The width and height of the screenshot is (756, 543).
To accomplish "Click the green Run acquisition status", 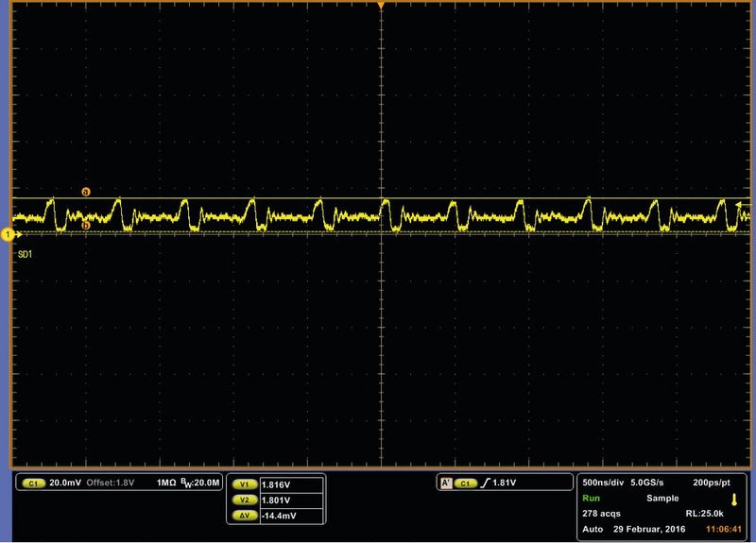I will pyautogui.click(x=591, y=497).
